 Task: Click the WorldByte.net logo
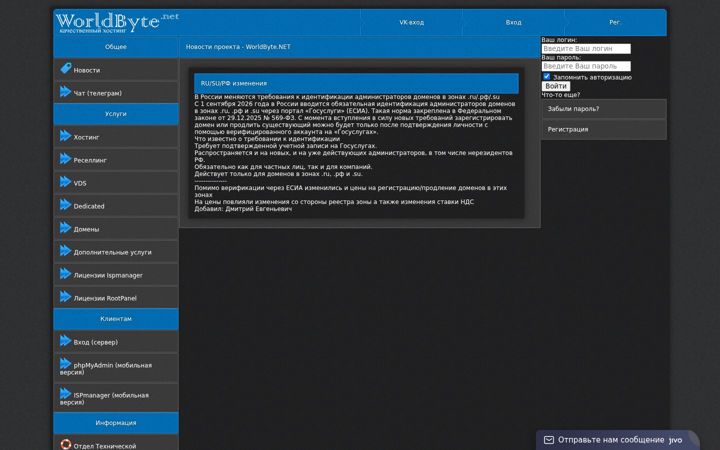(117, 22)
